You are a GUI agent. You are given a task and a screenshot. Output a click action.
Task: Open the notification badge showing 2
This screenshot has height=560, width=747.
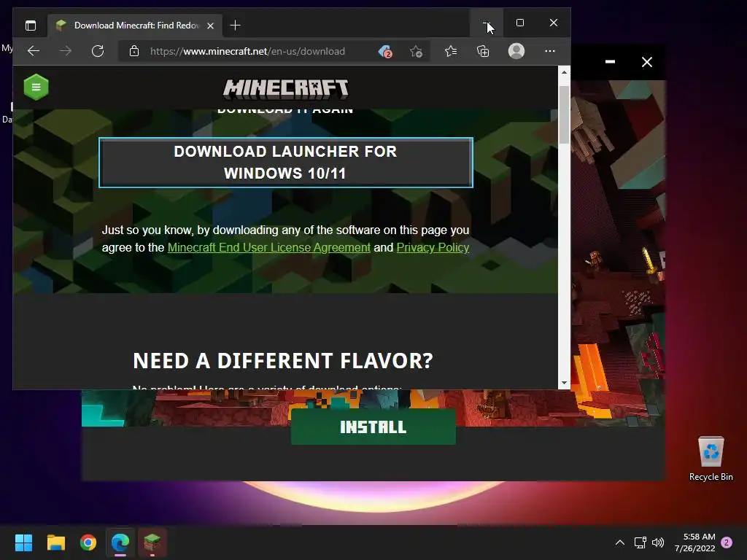[727, 542]
